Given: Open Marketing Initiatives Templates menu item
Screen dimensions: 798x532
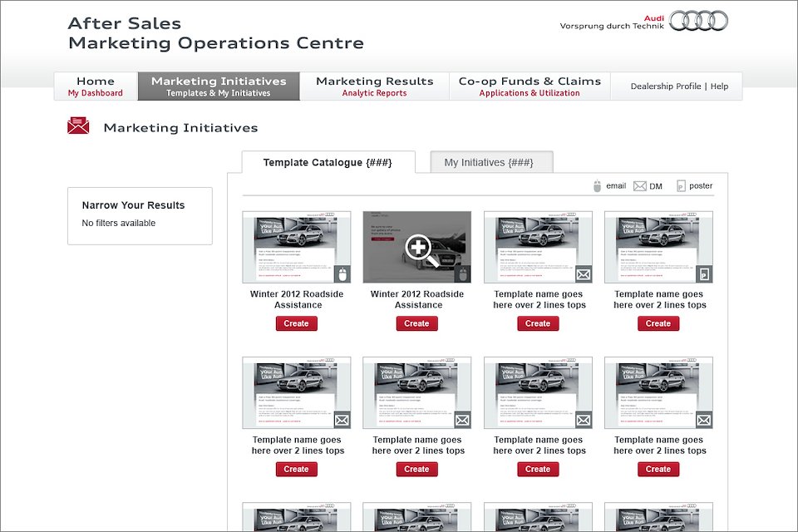Looking at the screenshot, I should click(x=219, y=86).
